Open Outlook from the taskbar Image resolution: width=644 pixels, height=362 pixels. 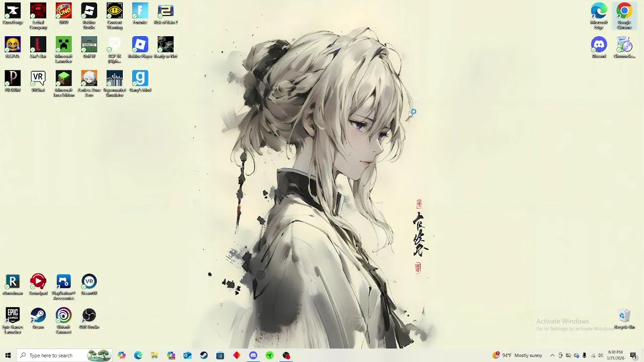[x=188, y=355]
